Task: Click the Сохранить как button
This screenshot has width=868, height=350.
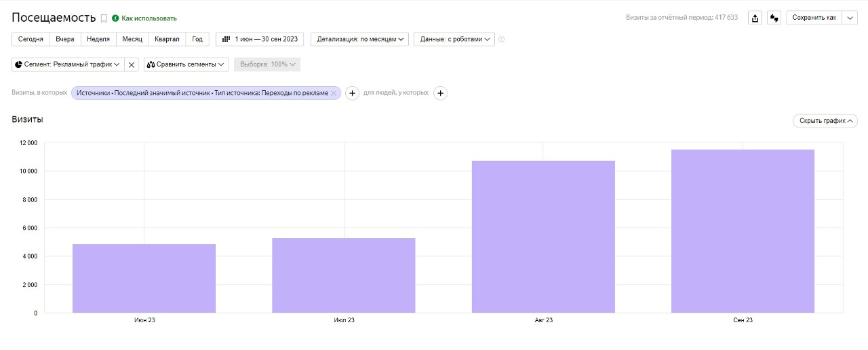Action: click(814, 18)
